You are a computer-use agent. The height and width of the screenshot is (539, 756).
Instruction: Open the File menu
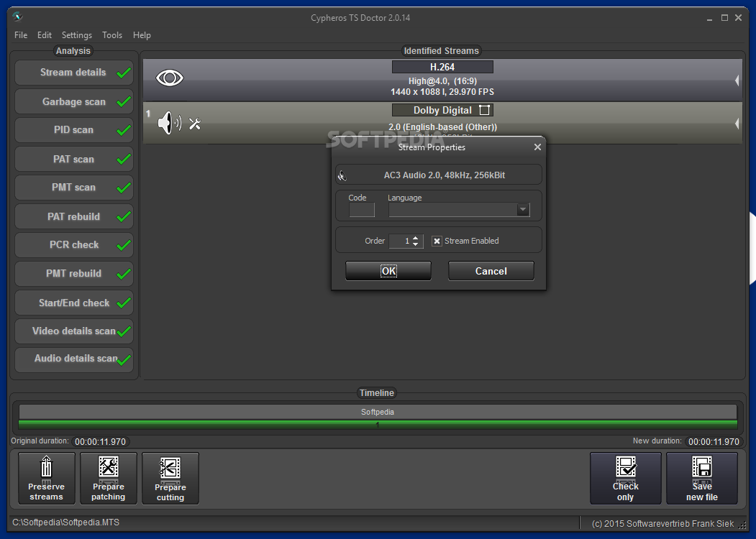pyautogui.click(x=21, y=35)
